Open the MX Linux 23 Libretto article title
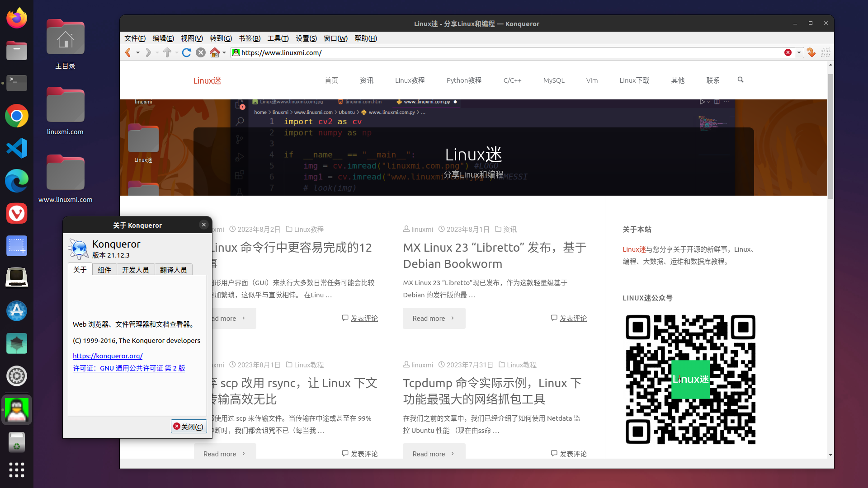 (x=495, y=256)
